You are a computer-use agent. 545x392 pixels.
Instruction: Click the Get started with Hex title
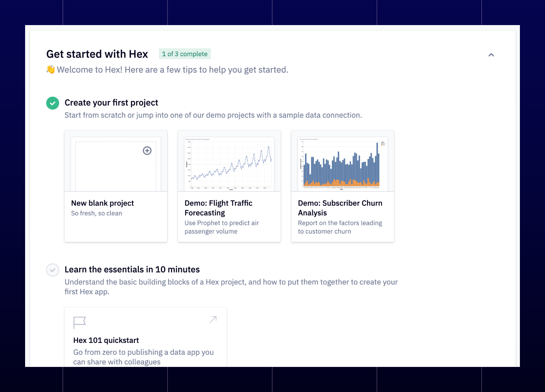97,54
